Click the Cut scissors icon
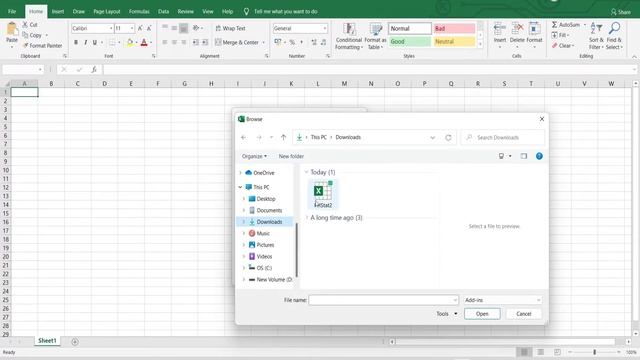This screenshot has width=640, height=360. [x=25, y=25]
